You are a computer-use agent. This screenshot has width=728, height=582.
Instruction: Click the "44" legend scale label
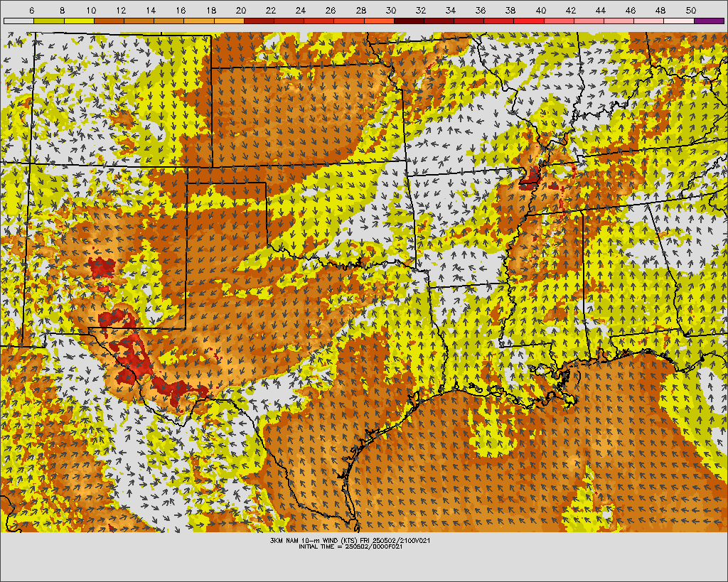click(600, 10)
